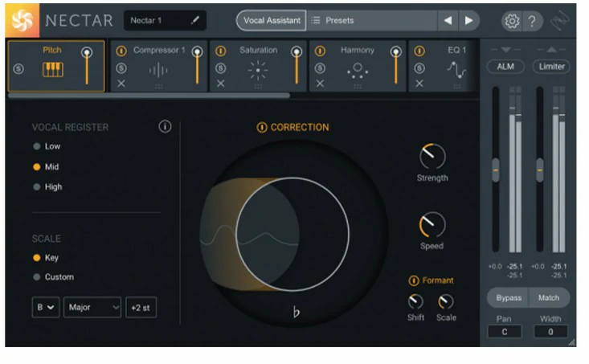
Task: Remove the Compressor 1 module
Action: [121, 84]
